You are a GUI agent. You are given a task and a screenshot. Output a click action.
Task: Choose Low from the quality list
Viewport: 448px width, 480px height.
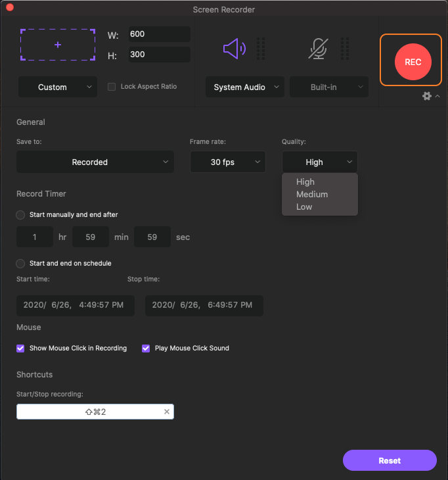pyautogui.click(x=304, y=206)
